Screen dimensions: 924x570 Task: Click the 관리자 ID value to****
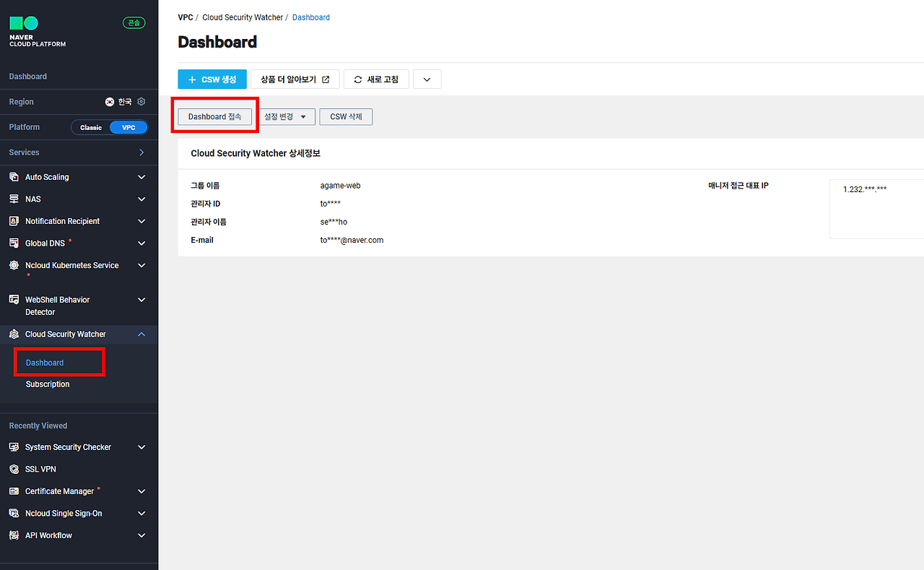click(x=331, y=204)
